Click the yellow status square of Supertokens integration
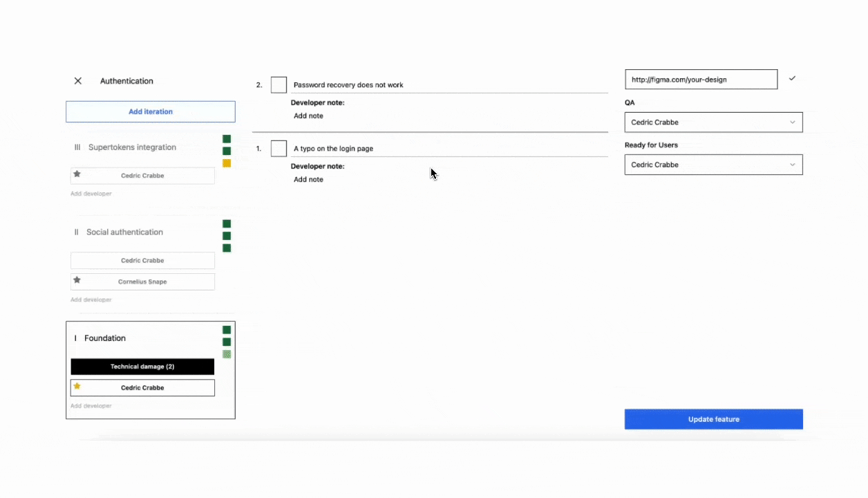The image size is (868, 498). click(227, 163)
